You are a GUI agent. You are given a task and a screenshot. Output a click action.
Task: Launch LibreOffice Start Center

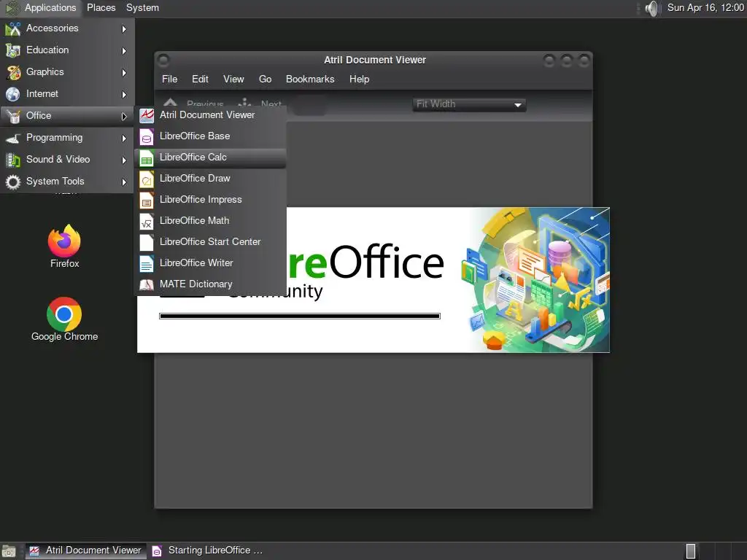click(x=210, y=242)
